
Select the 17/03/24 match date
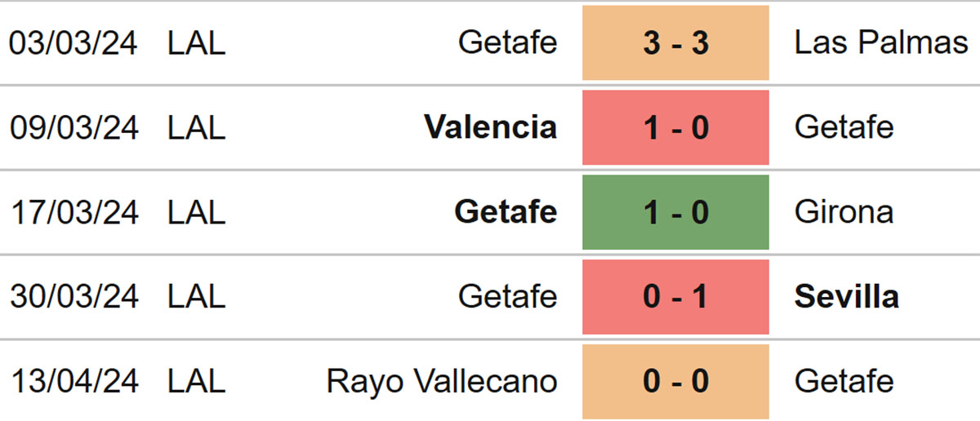(x=74, y=213)
